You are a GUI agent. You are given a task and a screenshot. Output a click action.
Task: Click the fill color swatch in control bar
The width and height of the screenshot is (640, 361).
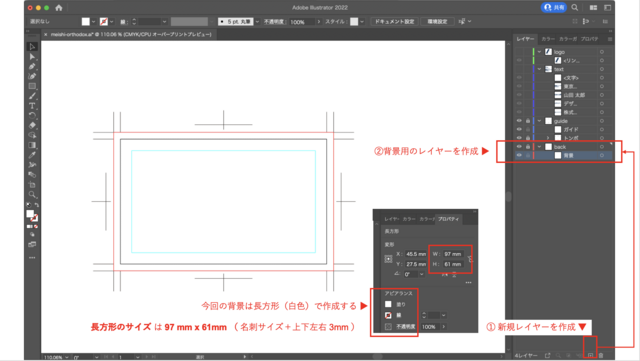pyautogui.click(x=86, y=22)
